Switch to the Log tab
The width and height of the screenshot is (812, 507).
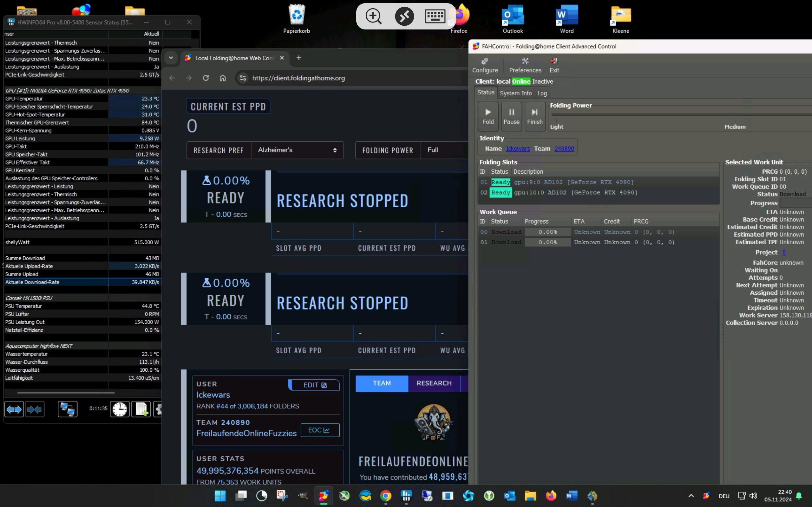pyautogui.click(x=541, y=93)
